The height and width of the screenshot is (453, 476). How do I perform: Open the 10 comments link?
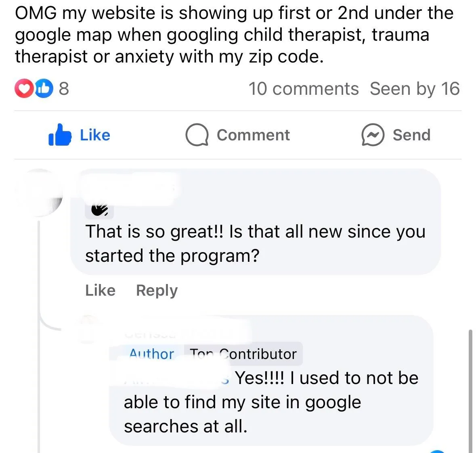pos(304,89)
